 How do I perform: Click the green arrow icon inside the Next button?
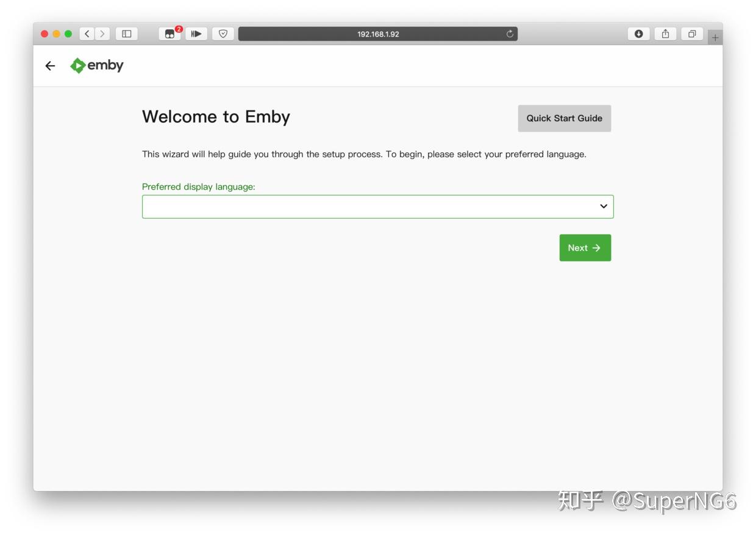pos(596,247)
